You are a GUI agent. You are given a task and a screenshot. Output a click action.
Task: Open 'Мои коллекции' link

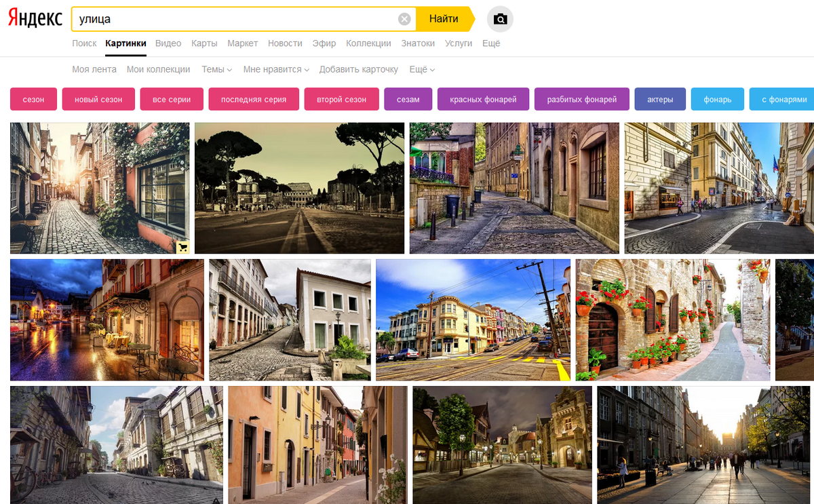tap(159, 69)
